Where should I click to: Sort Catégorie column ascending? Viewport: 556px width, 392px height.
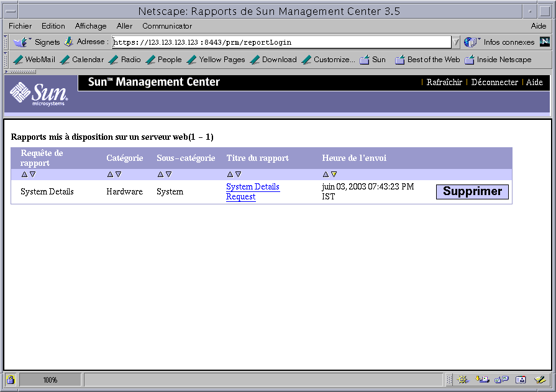tap(111, 174)
